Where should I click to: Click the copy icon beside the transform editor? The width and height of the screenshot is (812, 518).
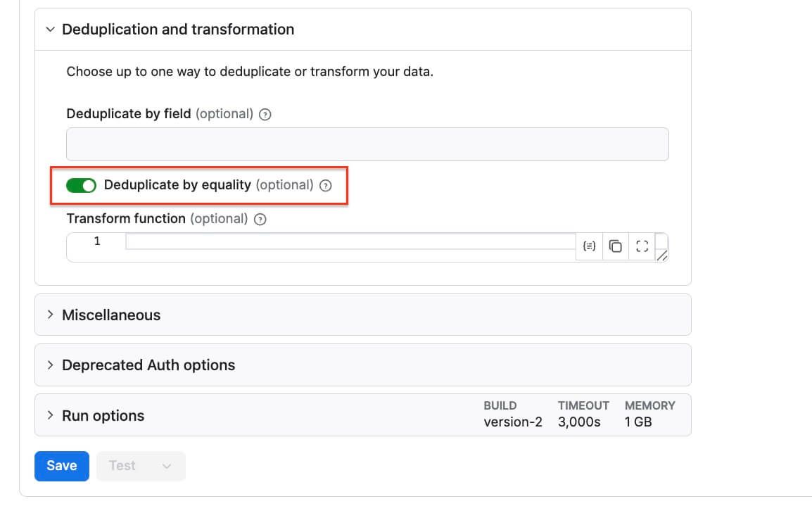(616, 246)
